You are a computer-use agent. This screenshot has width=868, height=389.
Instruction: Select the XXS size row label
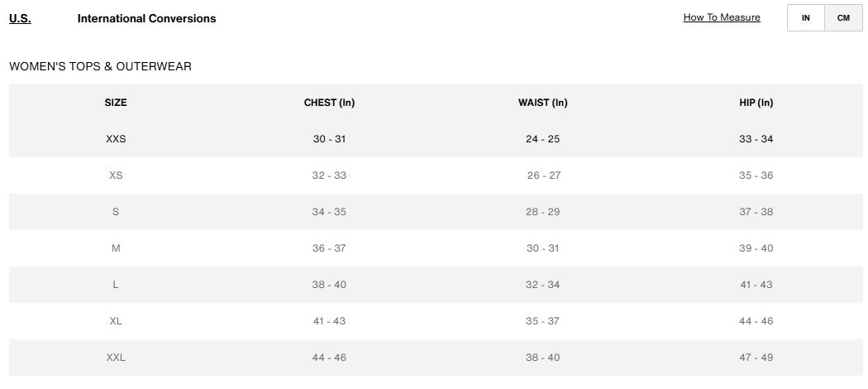(116, 139)
